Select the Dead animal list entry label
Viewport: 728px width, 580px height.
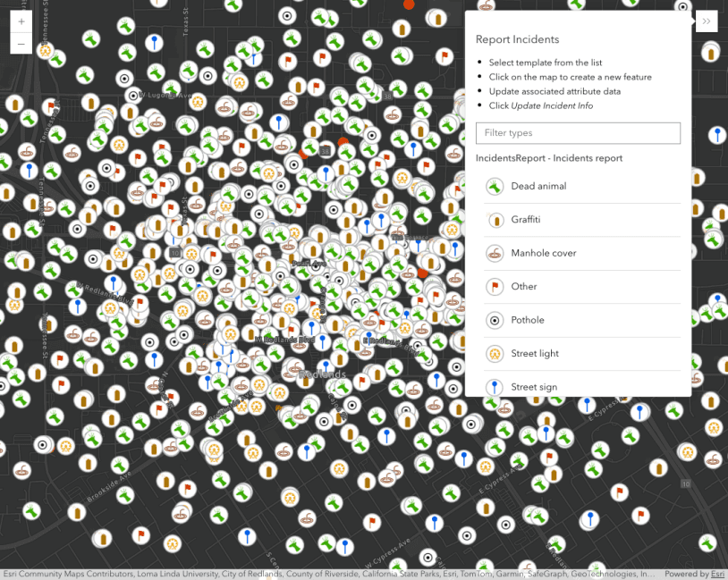pyautogui.click(x=538, y=186)
